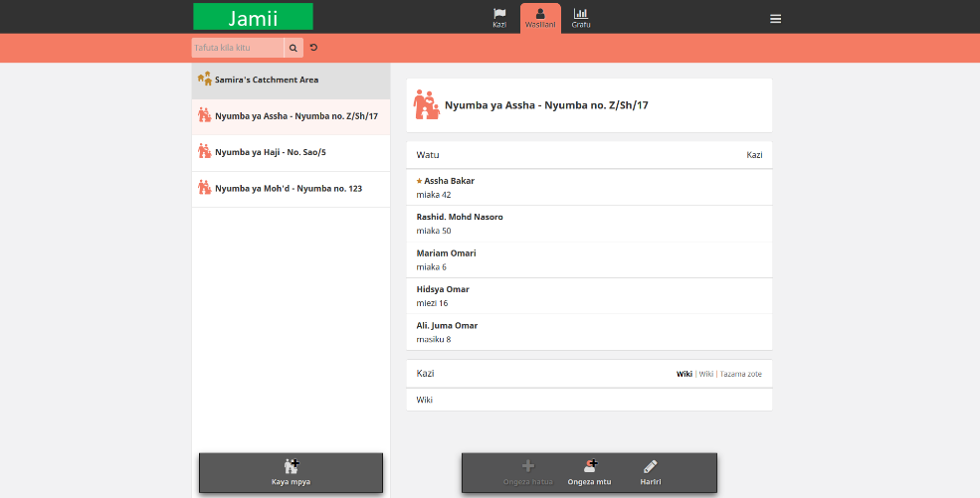Image resolution: width=980 pixels, height=498 pixels.
Task: Click Hariri pencil edit button
Action: click(x=651, y=473)
